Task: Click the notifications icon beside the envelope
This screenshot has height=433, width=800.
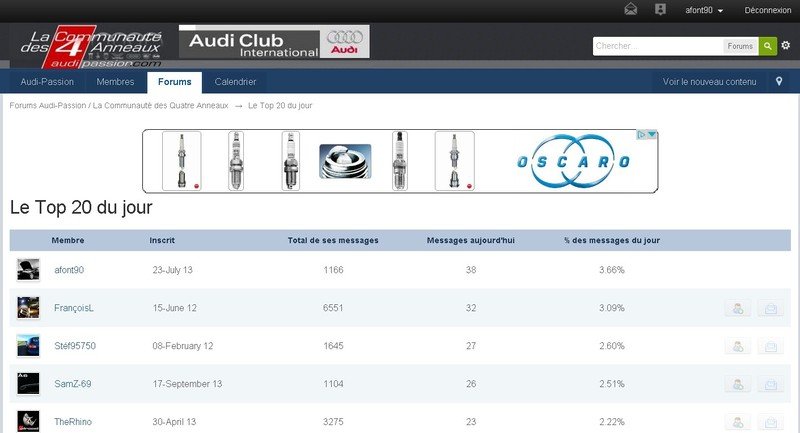Action: click(x=660, y=10)
